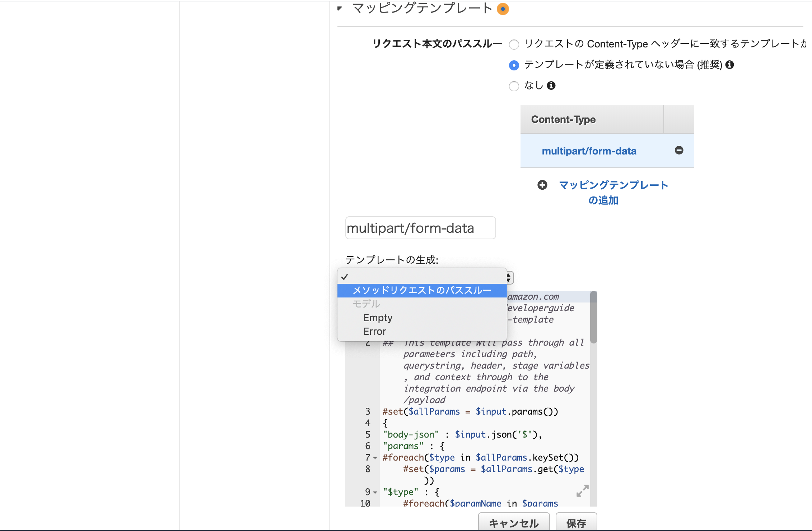Image resolution: width=812 pixels, height=531 pixels.
Task: Click the "body-json" : $input.json('$') line
Action: [462, 435]
